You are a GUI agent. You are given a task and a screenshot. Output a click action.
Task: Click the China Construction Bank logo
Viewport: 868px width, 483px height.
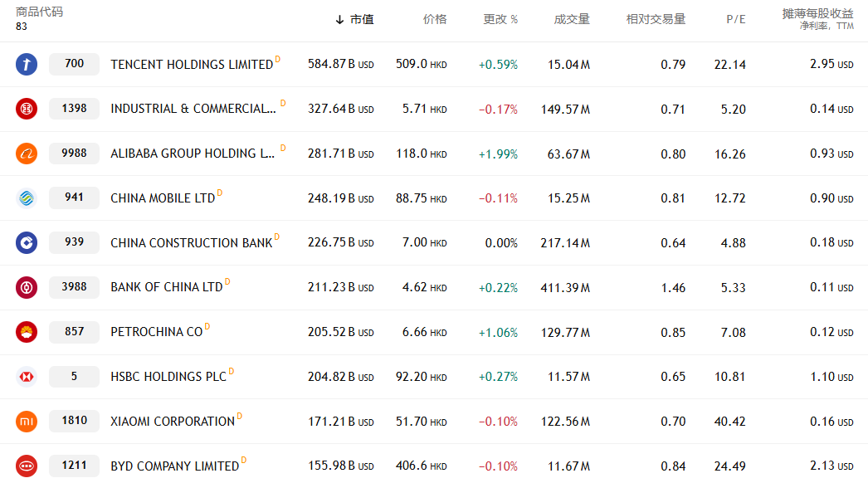[x=26, y=242]
